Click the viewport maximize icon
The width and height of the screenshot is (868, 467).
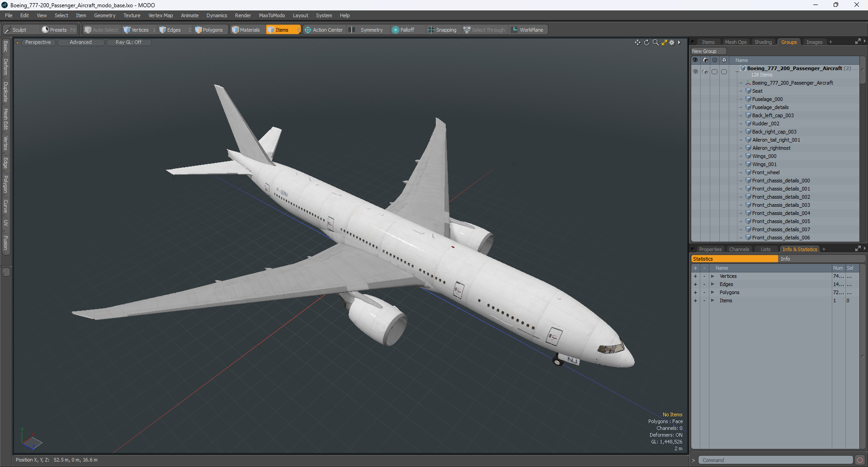[664, 43]
